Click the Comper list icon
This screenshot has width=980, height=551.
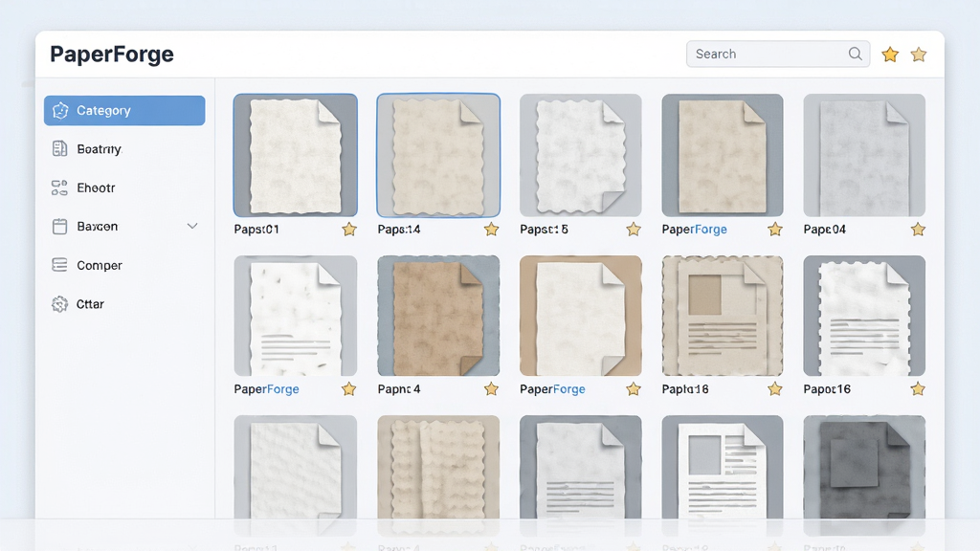(59, 265)
